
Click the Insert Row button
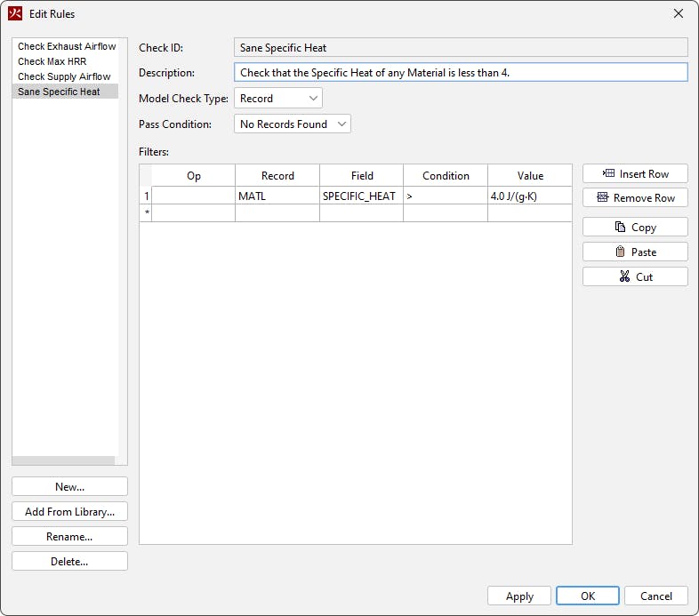tap(635, 173)
